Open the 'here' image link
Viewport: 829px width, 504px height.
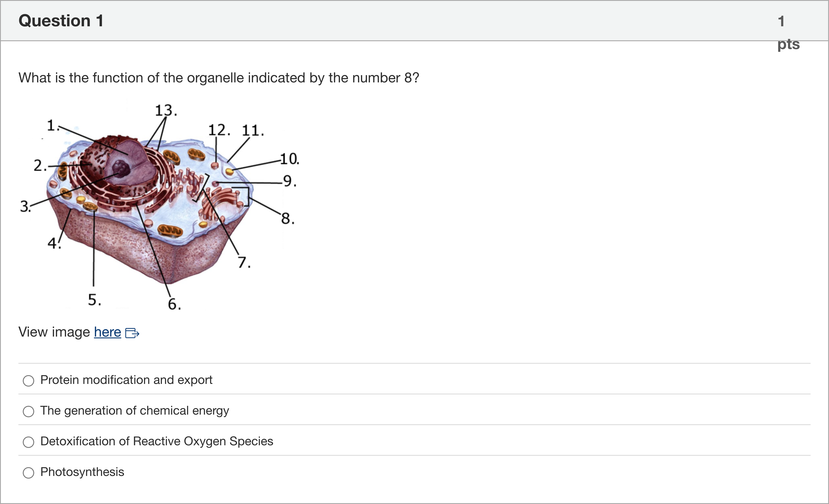point(107,332)
